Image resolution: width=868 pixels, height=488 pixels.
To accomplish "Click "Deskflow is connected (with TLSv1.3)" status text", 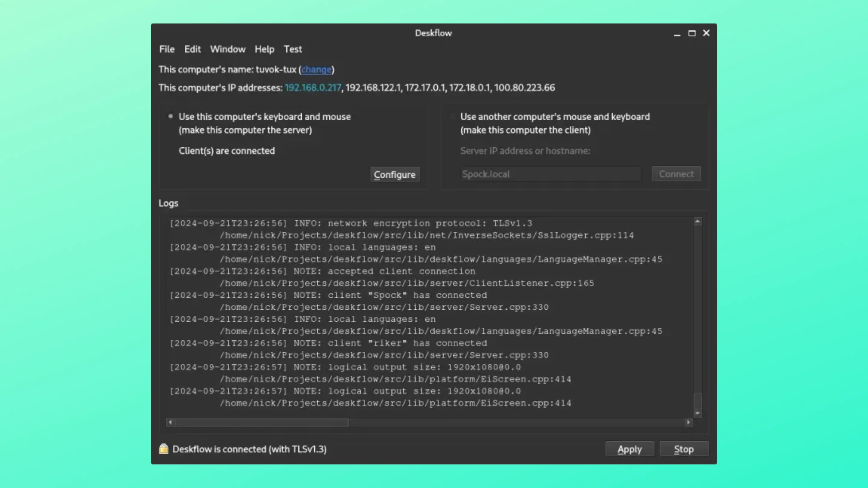I will (249, 449).
